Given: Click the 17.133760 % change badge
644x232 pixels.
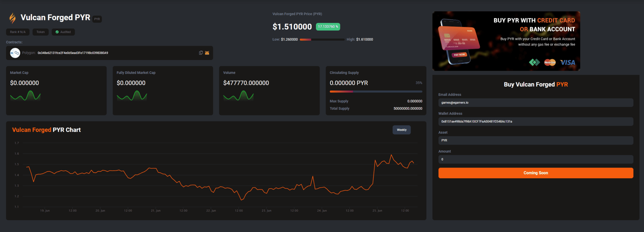Looking at the screenshot, I should point(328,27).
